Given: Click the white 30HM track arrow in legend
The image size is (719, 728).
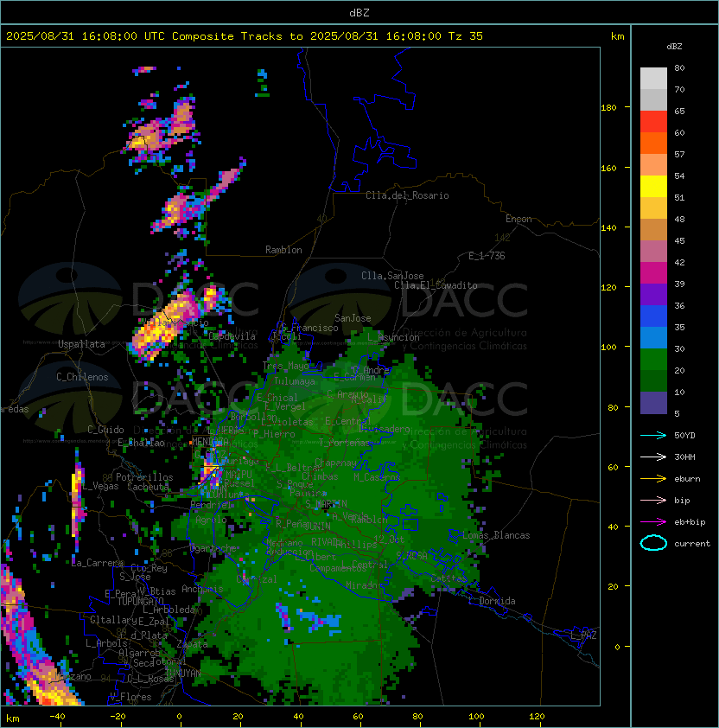Looking at the screenshot, I should point(653,457).
